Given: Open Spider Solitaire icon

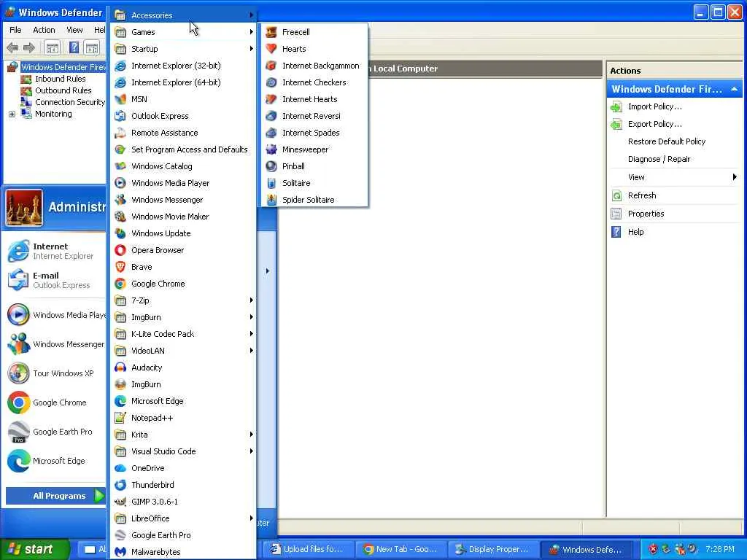Looking at the screenshot, I should [x=271, y=200].
